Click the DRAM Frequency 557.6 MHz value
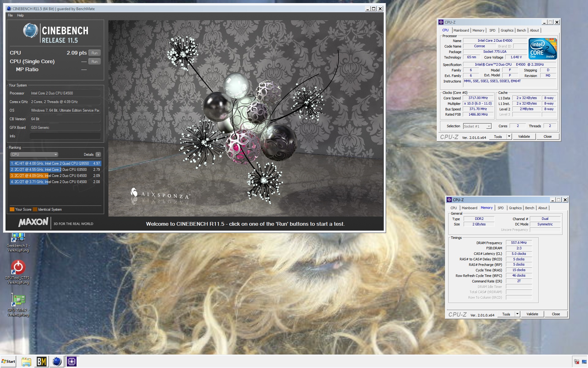This screenshot has height=368, width=588. click(x=519, y=243)
